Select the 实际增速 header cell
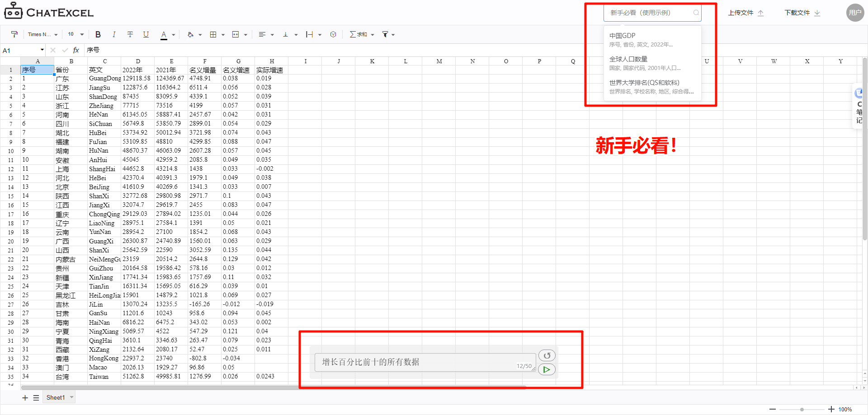868x415 pixels. click(x=271, y=70)
